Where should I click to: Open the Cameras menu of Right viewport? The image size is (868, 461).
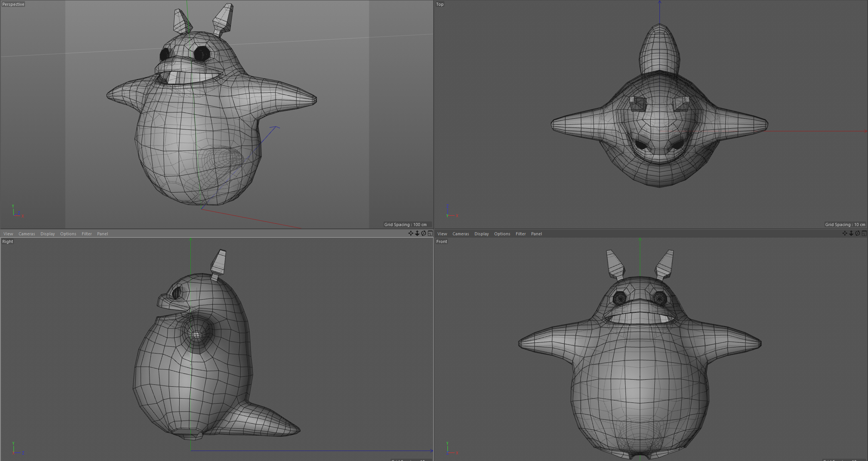pyautogui.click(x=27, y=234)
